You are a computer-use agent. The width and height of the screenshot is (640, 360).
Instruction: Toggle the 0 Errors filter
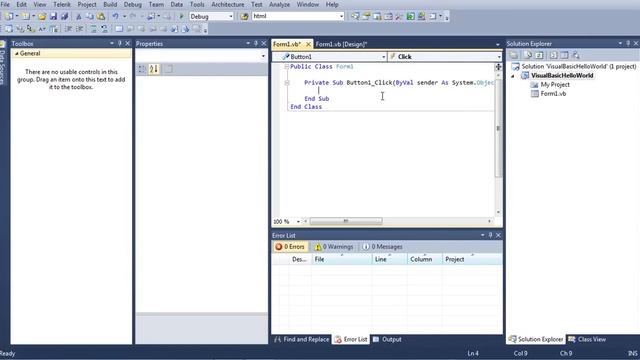pos(290,247)
